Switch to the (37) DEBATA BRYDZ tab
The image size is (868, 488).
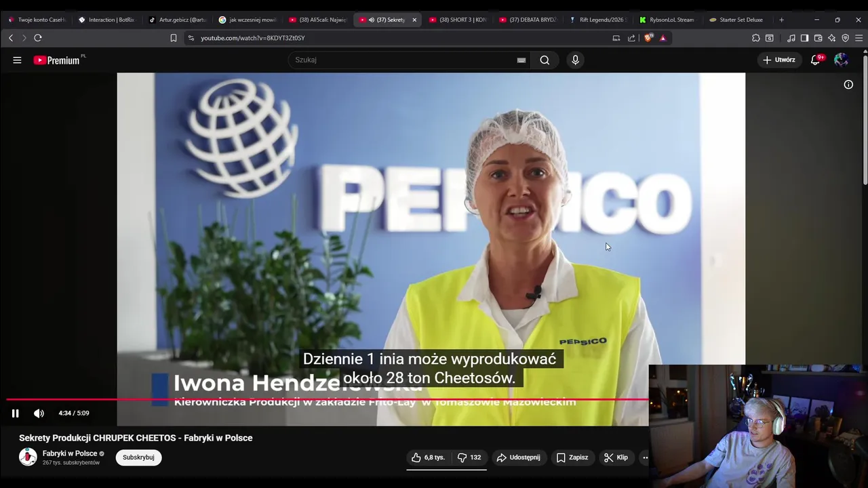click(528, 20)
